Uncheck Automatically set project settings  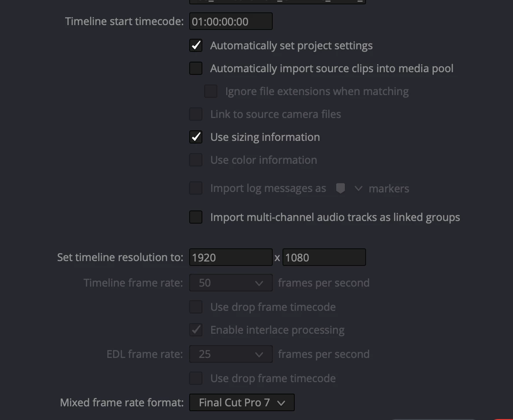(196, 45)
